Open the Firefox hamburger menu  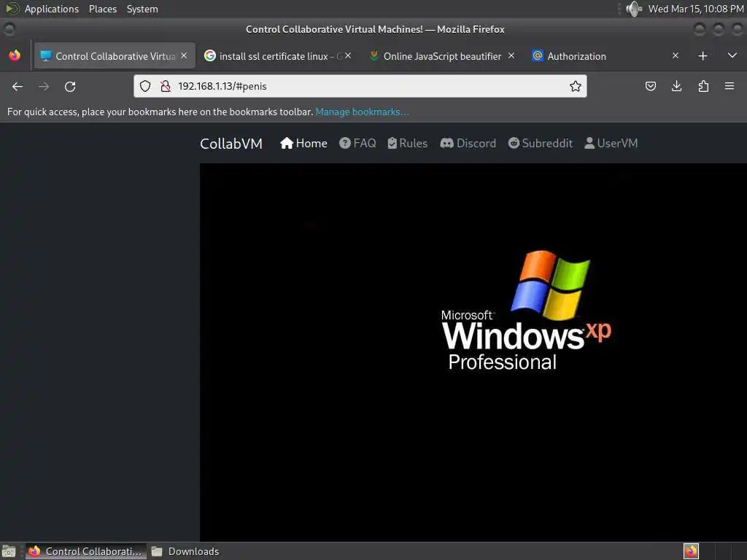pos(729,86)
